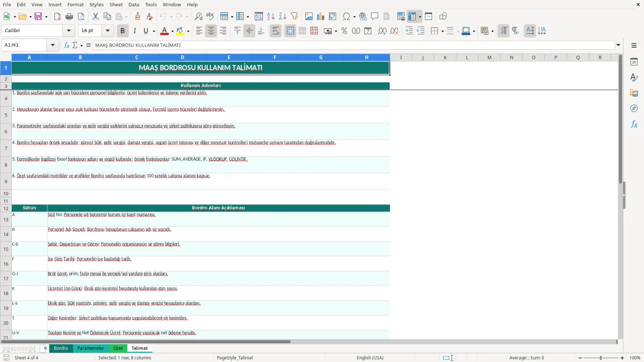Toggle Wrap Text button
This screenshot has height=362, width=644.
coord(275,31)
